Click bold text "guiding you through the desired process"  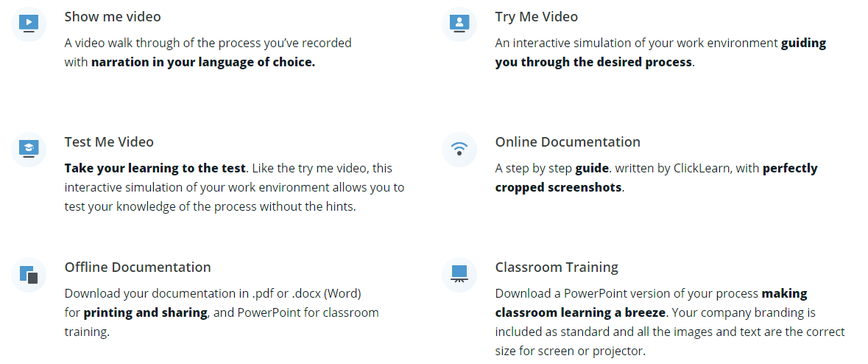pos(593,62)
